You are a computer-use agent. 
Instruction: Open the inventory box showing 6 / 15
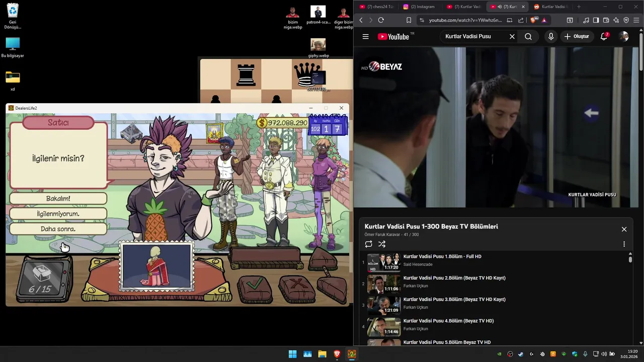click(x=43, y=279)
